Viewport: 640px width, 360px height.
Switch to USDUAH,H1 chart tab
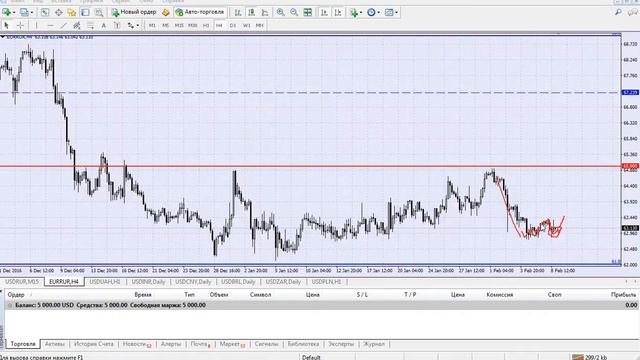[x=105, y=282]
